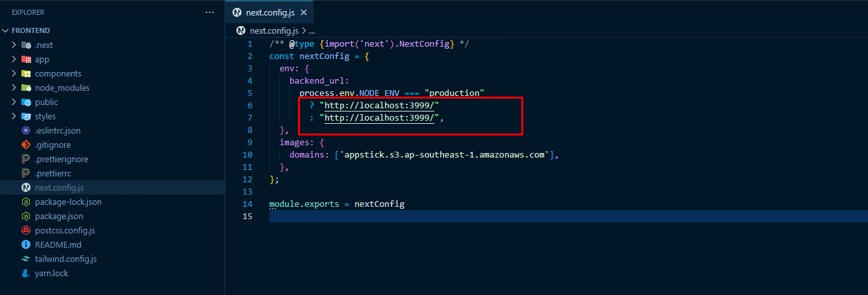Click the git icon beside .gitignore
The image size is (868, 295).
26,145
